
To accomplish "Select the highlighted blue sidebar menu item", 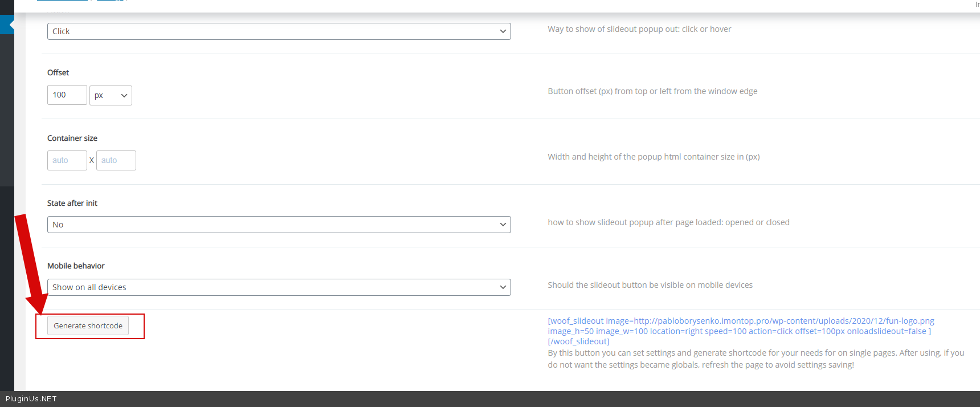I will (7, 25).
